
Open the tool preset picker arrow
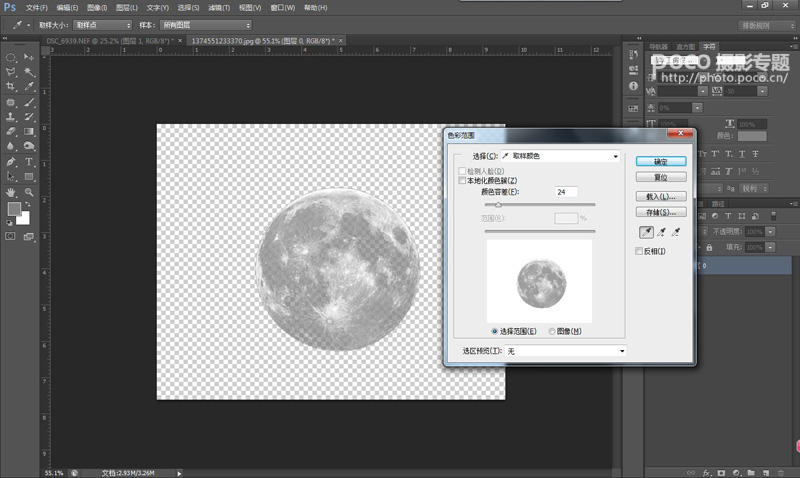pyautogui.click(x=29, y=25)
